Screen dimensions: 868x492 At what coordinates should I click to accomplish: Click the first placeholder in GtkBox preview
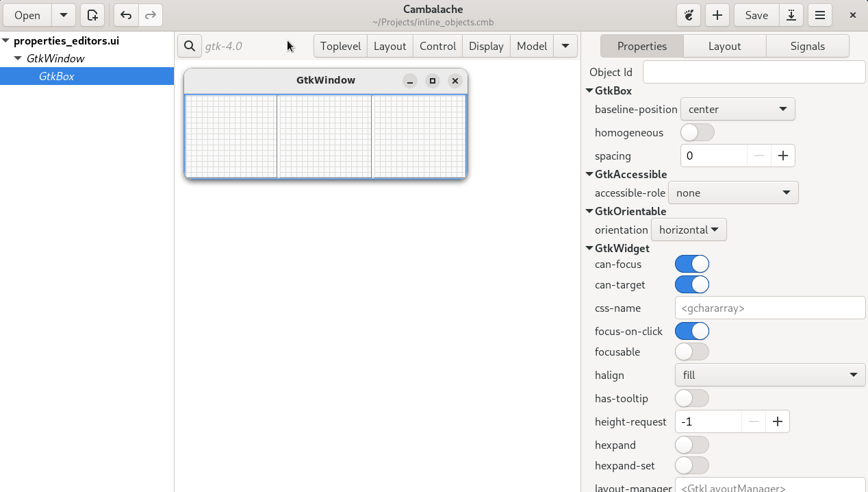pos(231,136)
